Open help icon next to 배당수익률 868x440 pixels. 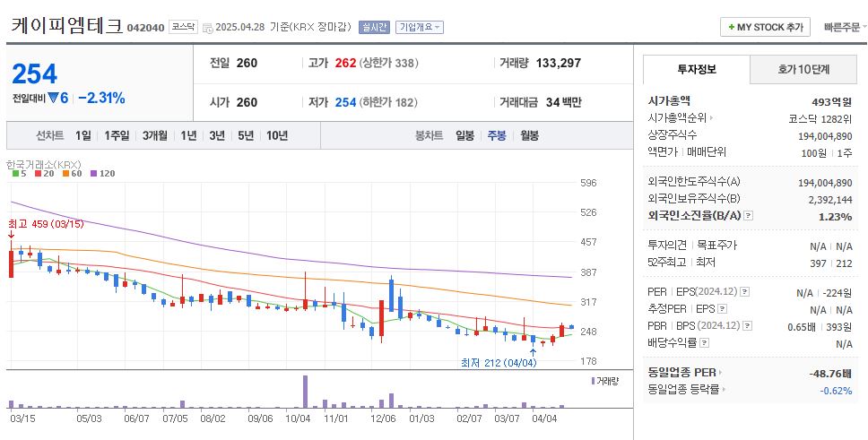pos(704,343)
